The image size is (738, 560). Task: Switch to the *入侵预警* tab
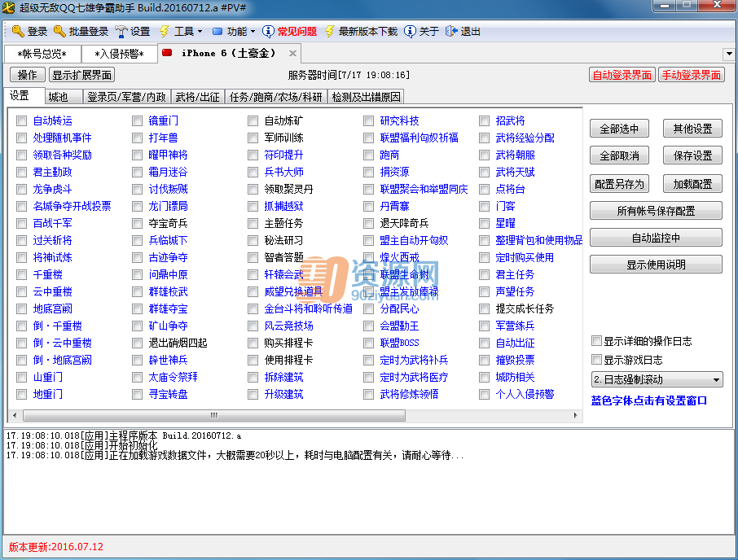[x=119, y=54]
